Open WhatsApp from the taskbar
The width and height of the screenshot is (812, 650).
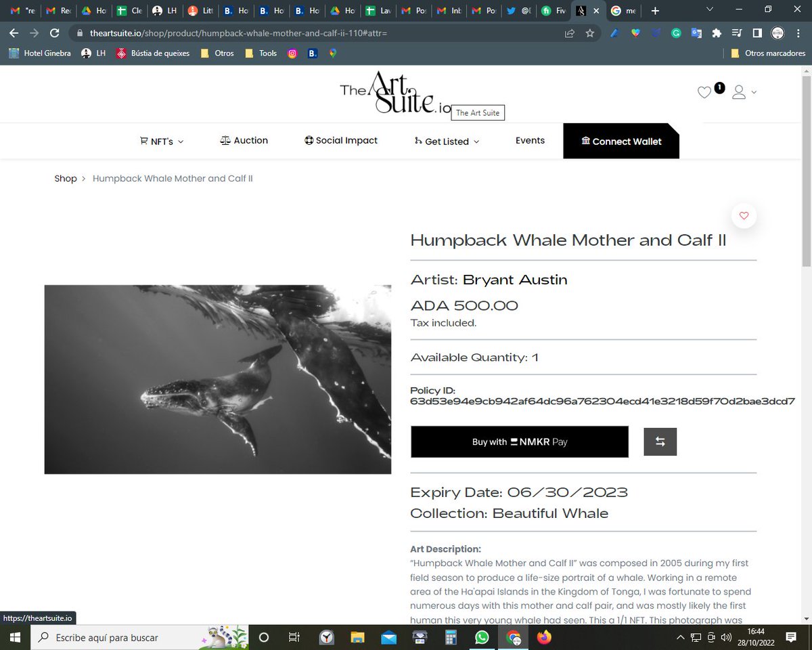482,637
